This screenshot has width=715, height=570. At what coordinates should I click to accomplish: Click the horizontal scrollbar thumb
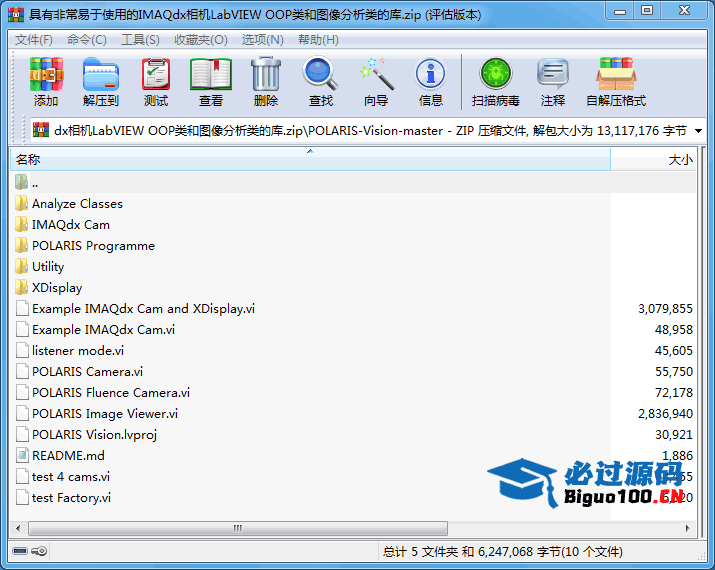tap(237, 528)
